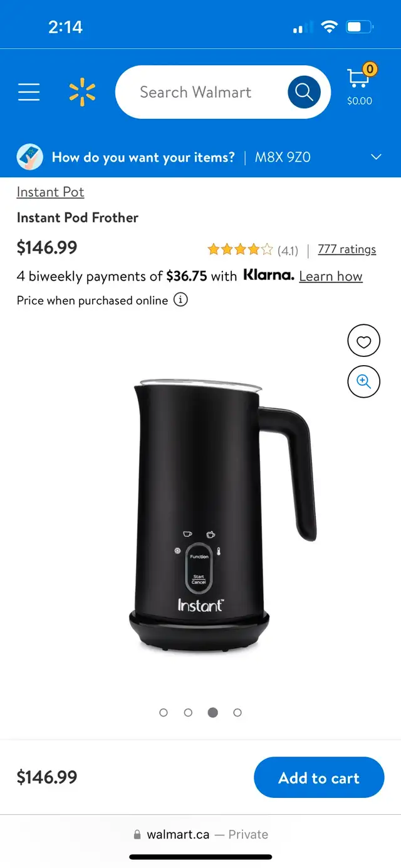Tap the Walmart spark logo
The width and height of the screenshot is (401, 868).
tap(82, 92)
